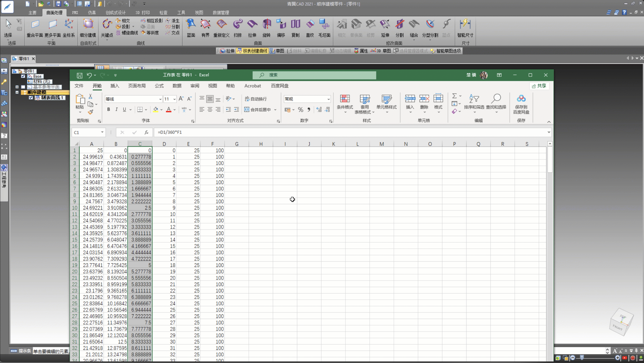Viewport: 644px width, 363px height.
Task: Click the 偏移 offset surface tool
Action: (281, 28)
